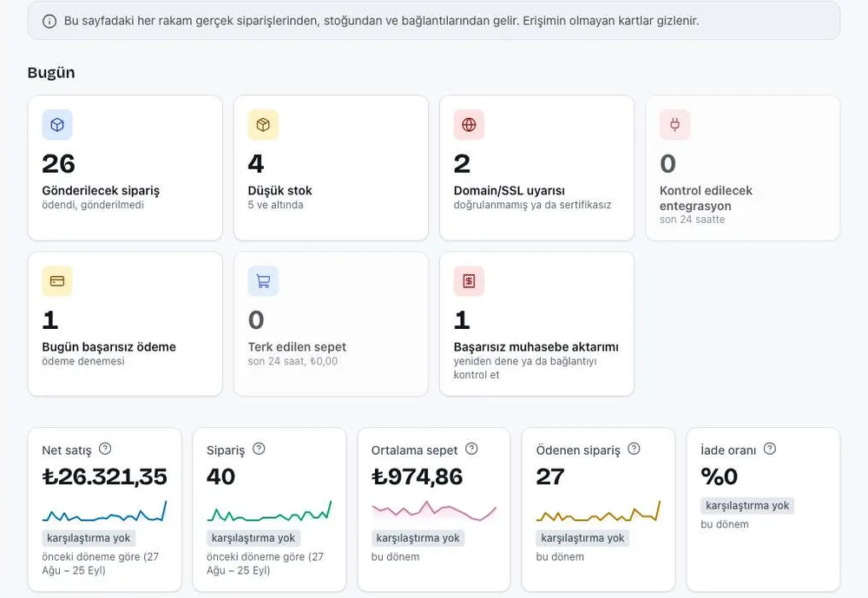Click the help icon next to İade oranı

[x=769, y=449]
